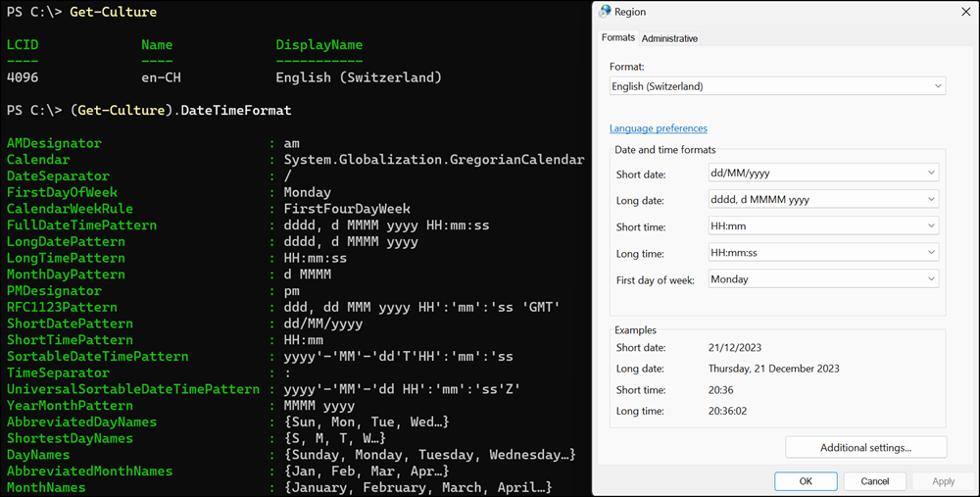
Task: Click the first Get-Culture command in PowerShell
Action: [113, 12]
